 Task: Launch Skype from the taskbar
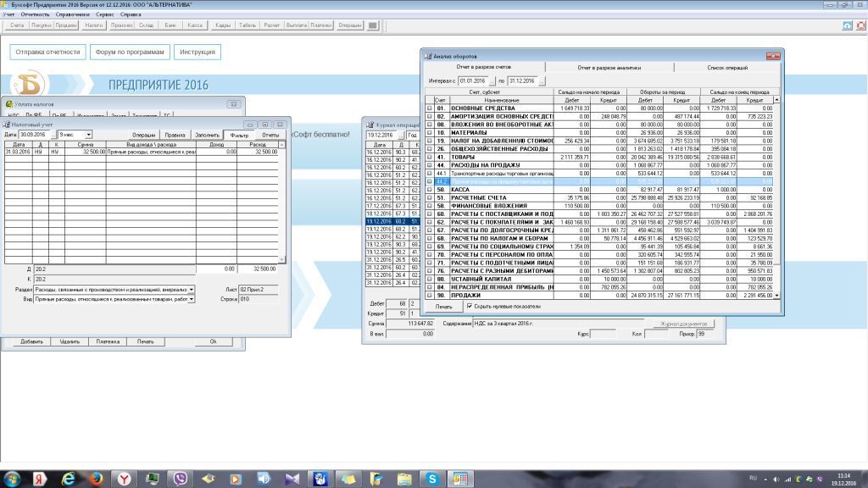pos(431,479)
